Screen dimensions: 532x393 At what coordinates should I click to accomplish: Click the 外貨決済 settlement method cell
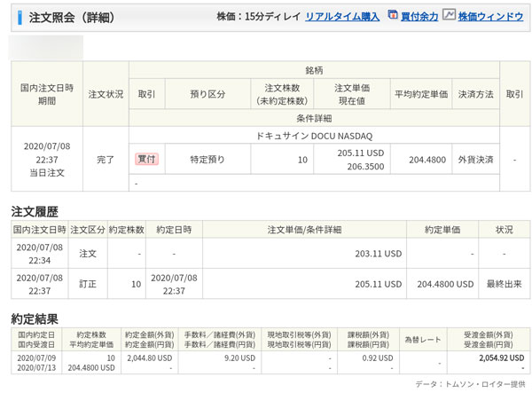(x=475, y=160)
